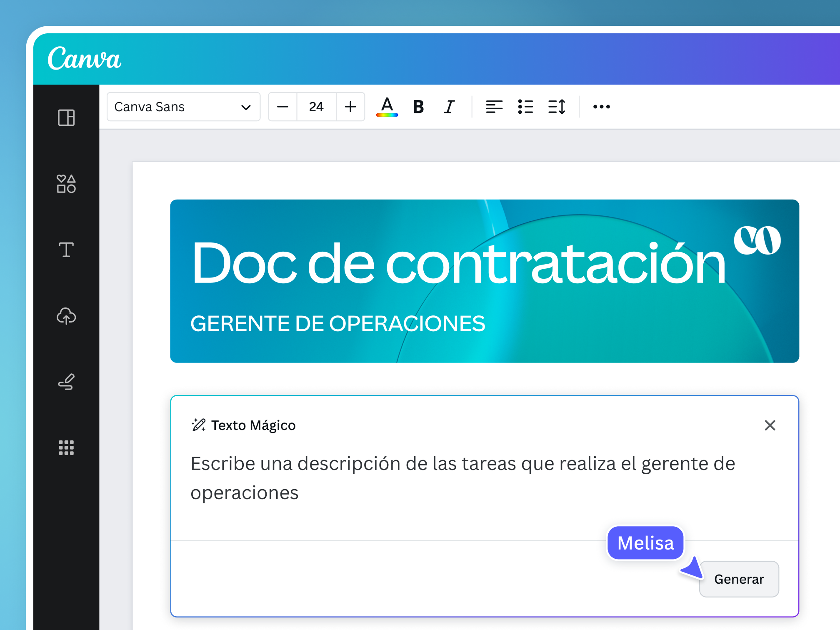This screenshot has height=630, width=840.
Task: Open the Uploads panel
Action: click(66, 317)
